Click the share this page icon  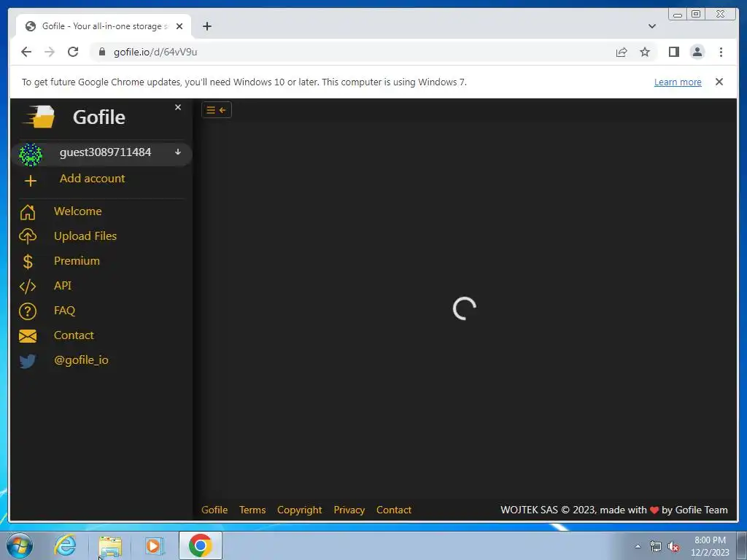click(x=622, y=52)
